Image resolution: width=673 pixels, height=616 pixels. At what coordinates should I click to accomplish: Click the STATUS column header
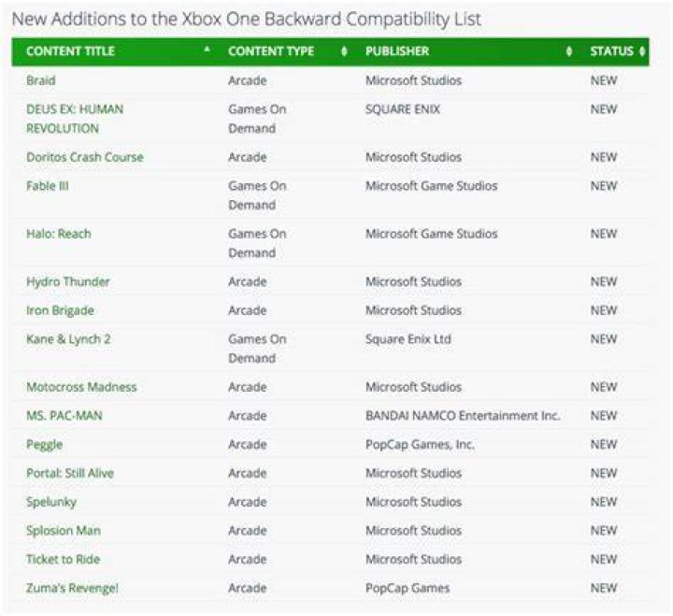pyautogui.click(x=611, y=51)
